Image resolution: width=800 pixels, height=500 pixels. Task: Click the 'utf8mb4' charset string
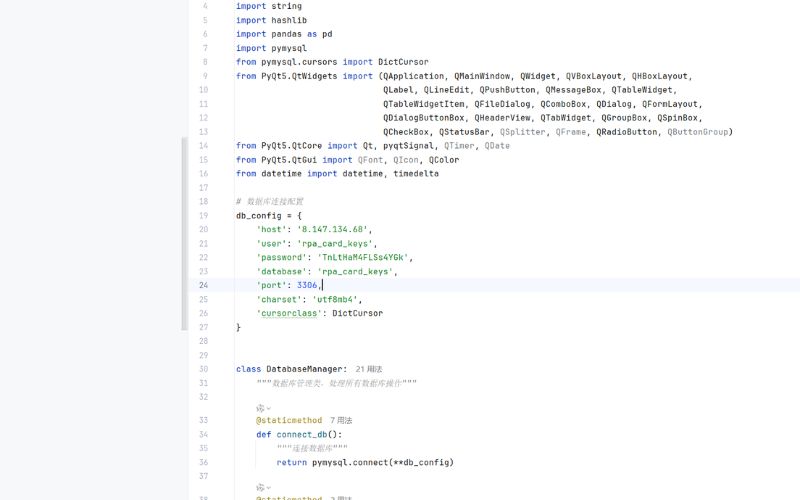pyautogui.click(x=337, y=299)
